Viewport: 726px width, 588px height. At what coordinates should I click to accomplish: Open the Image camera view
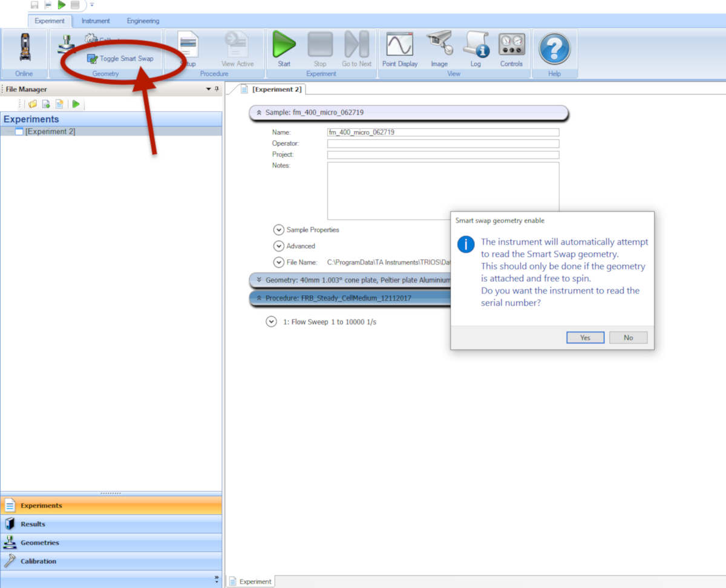point(439,50)
